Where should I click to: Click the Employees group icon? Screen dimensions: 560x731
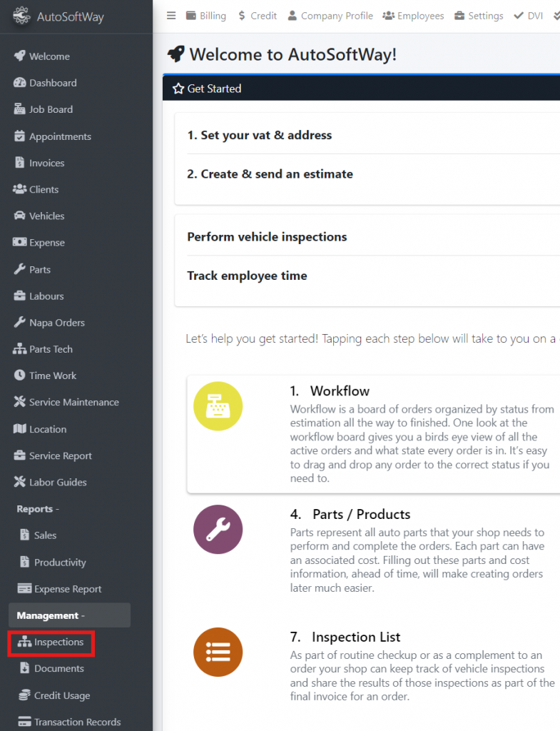[x=389, y=16]
